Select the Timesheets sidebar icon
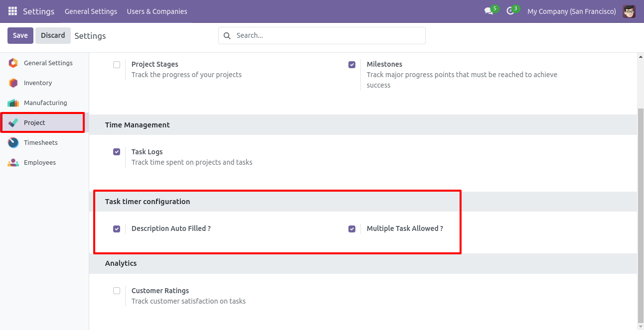The image size is (644, 330). coord(13,143)
